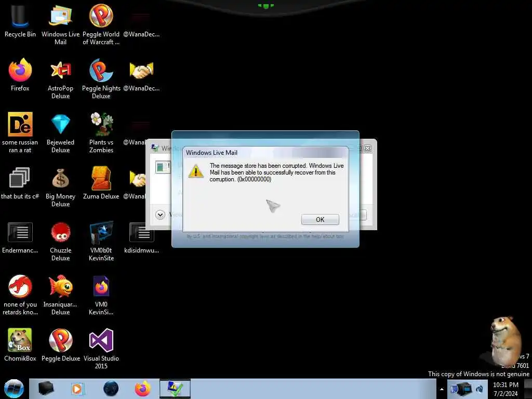Click the Windows Live Mail dialog title
Image resolution: width=532 pixels, height=399 pixels.
(x=211, y=153)
